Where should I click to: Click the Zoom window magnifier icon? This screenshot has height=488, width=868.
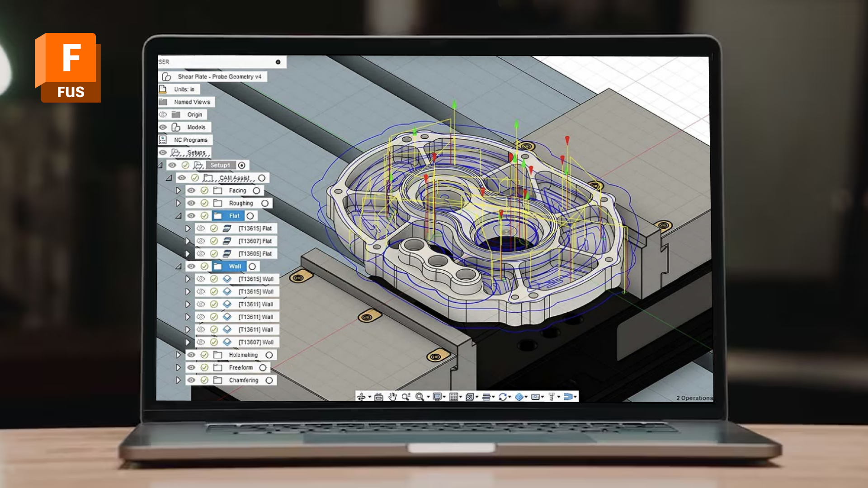pyautogui.click(x=420, y=397)
